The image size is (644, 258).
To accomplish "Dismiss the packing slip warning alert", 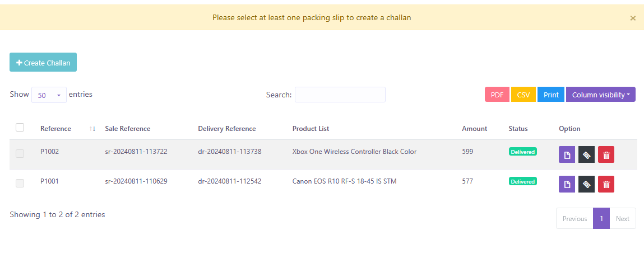I will coord(633,18).
